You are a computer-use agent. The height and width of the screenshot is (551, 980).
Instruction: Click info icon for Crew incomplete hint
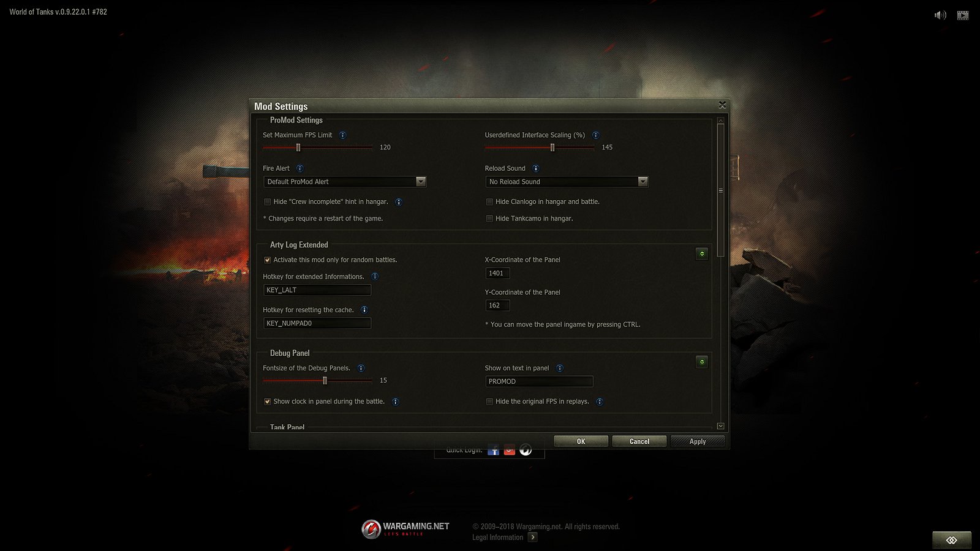pyautogui.click(x=399, y=202)
